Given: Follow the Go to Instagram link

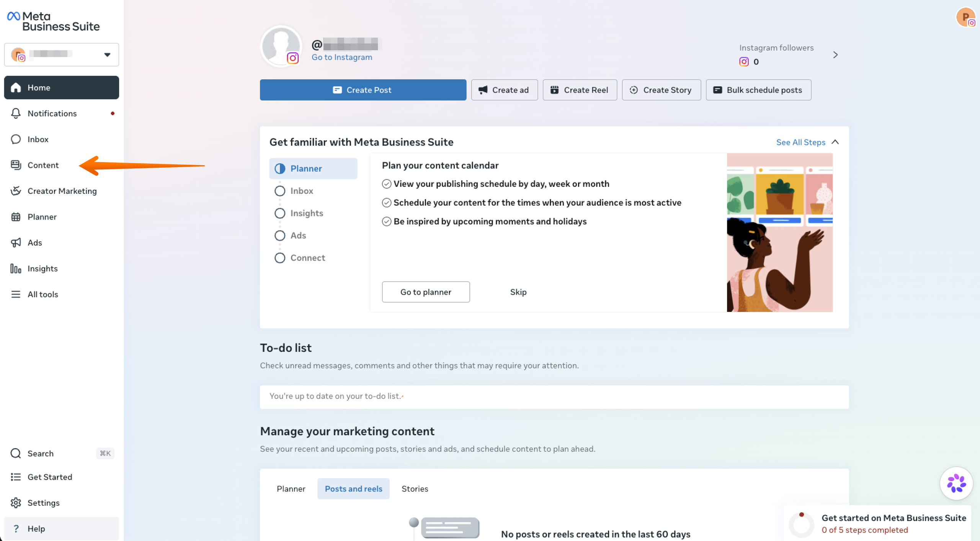Looking at the screenshot, I should coord(342,57).
